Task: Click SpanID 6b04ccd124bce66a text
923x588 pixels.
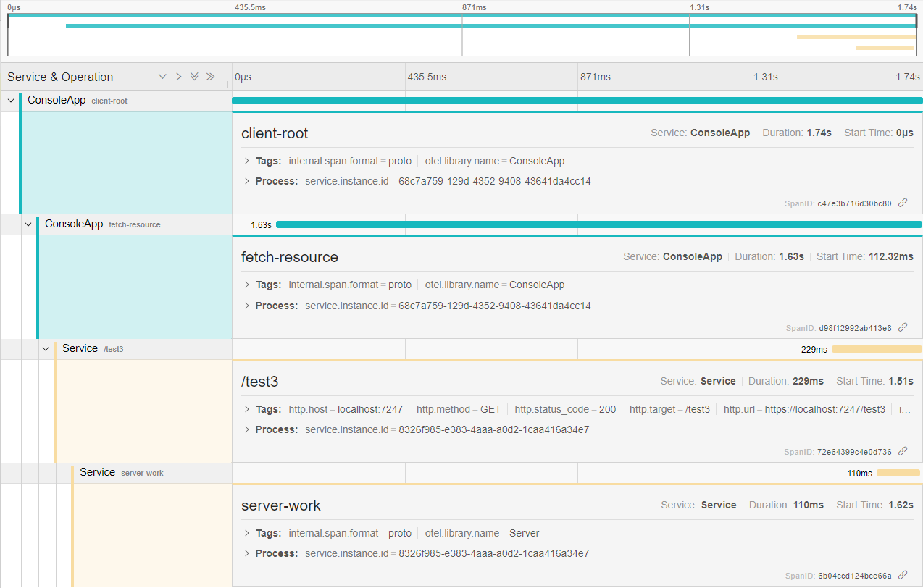Action: (x=838, y=576)
